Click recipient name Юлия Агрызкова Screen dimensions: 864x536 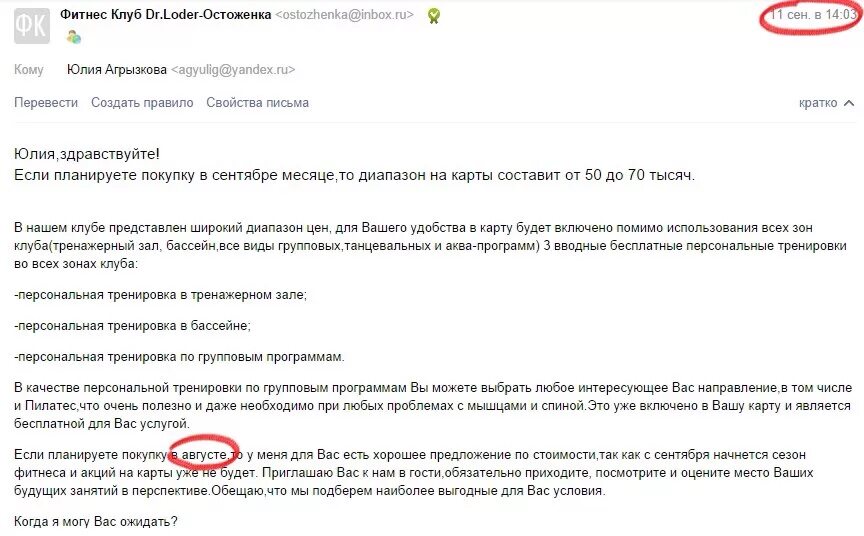[117, 69]
